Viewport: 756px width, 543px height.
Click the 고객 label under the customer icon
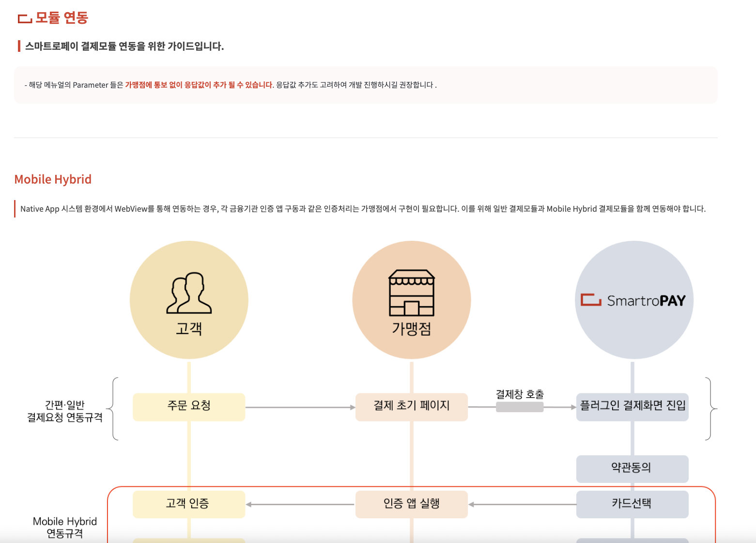pos(189,328)
